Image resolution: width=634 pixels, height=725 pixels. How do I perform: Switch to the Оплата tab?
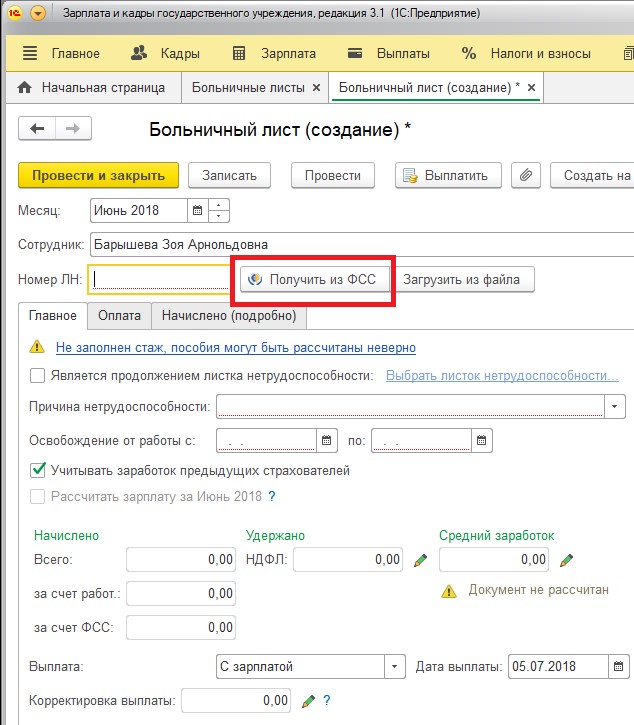pyautogui.click(x=119, y=316)
